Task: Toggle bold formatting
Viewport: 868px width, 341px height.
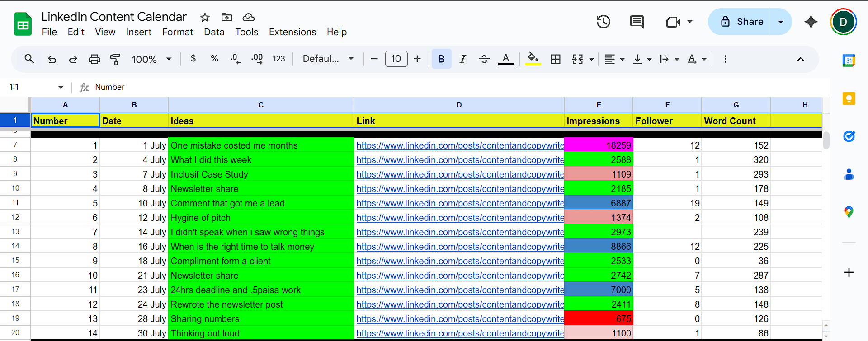Action: (x=441, y=59)
